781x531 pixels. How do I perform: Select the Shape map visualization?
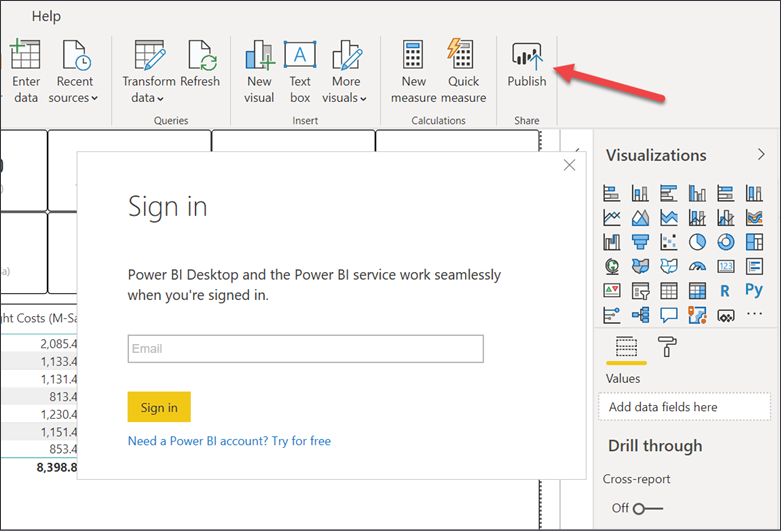pos(668,266)
